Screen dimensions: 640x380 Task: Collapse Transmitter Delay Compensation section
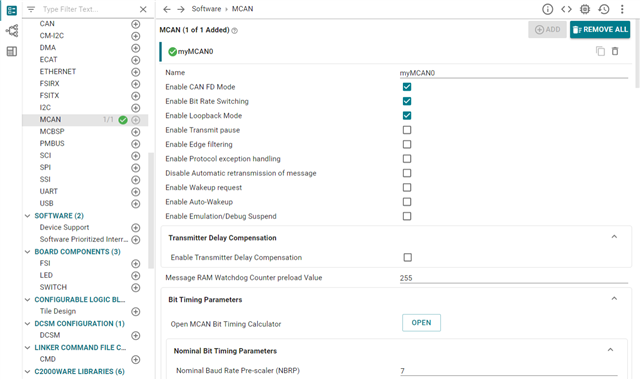coord(614,237)
